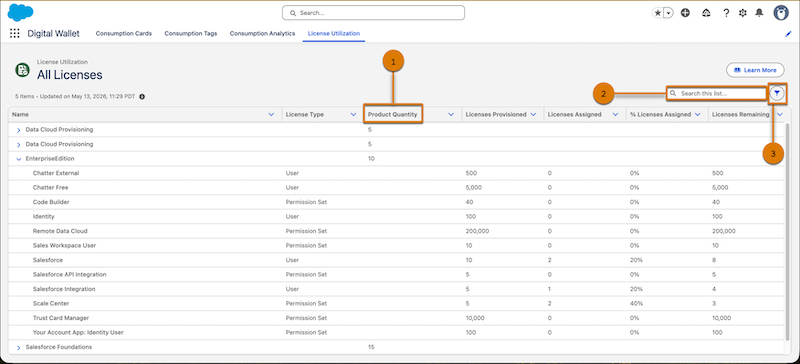Screen dimensions: 800x364
Task: Open the App Launcher grid icon
Action: click(15, 34)
